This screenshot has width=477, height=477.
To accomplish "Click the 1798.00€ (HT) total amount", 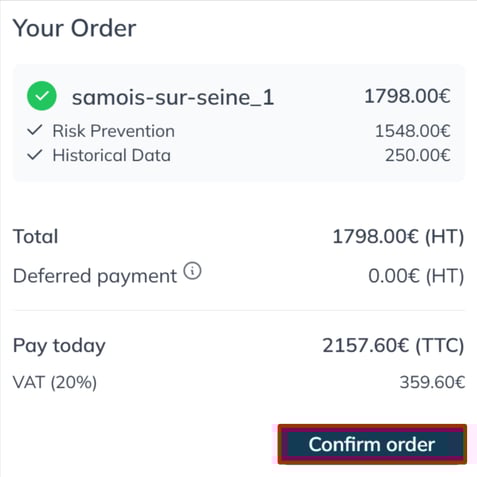I will pos(398,237).
